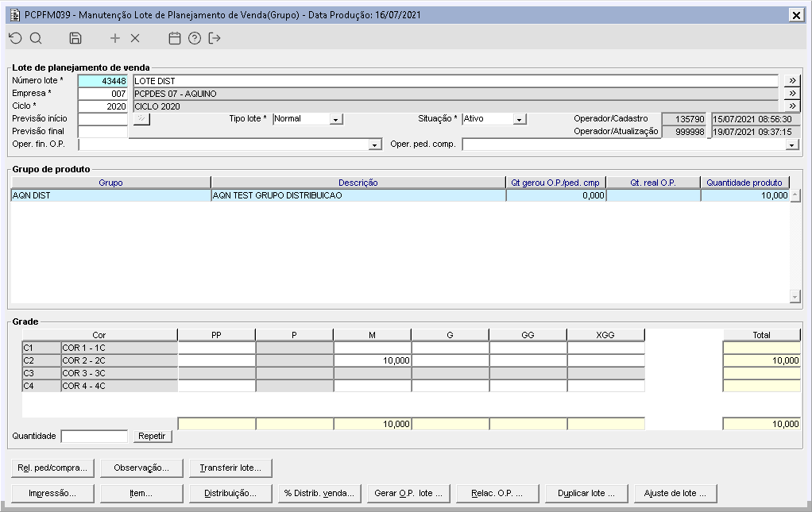The image size is (812, 512).
Task: Click the refresh/undo arrow toolbar icon
Action: [x=16, y=38]
